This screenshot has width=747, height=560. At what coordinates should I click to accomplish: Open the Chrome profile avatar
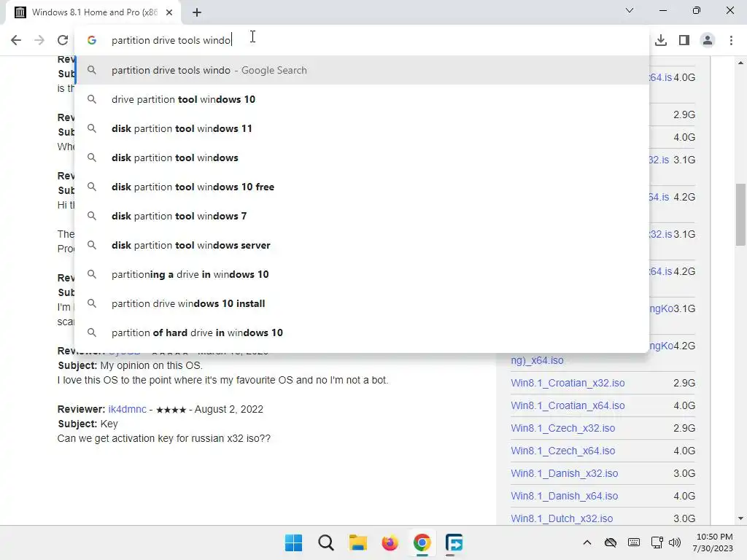(708, 40)
